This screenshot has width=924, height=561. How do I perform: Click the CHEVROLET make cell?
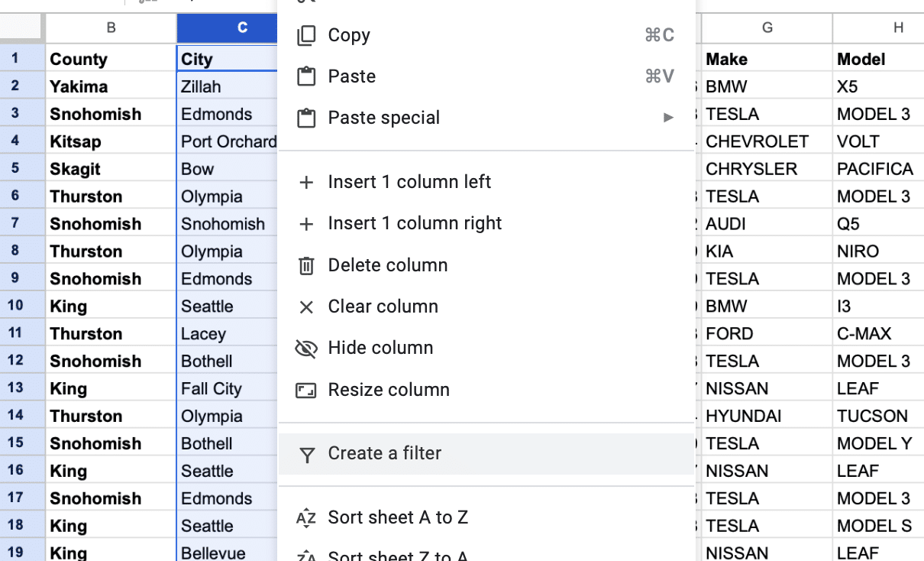(767, 141)
